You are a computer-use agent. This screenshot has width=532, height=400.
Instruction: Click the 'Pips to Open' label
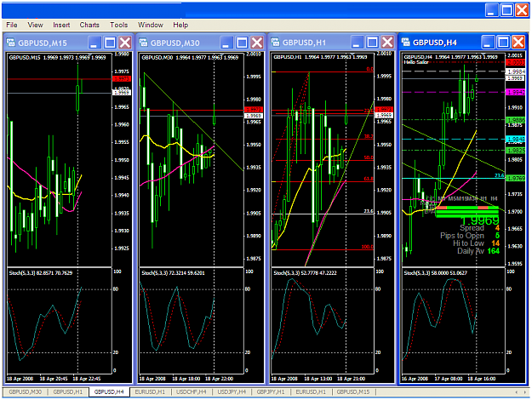[x=461, y=236]
